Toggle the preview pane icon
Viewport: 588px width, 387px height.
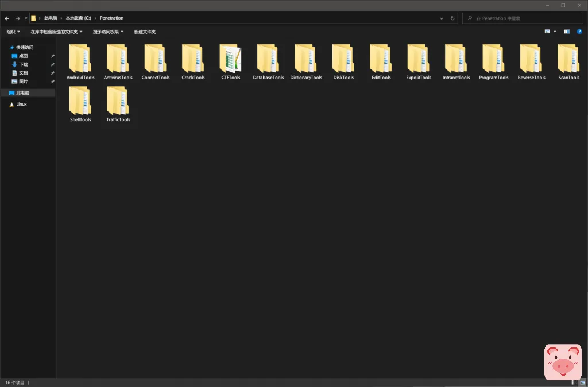click(x=567, y=32)
